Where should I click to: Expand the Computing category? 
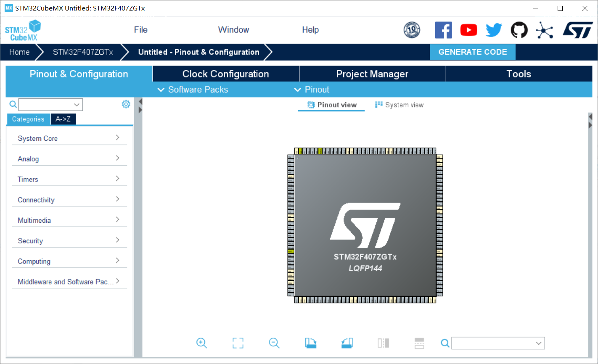69,261
